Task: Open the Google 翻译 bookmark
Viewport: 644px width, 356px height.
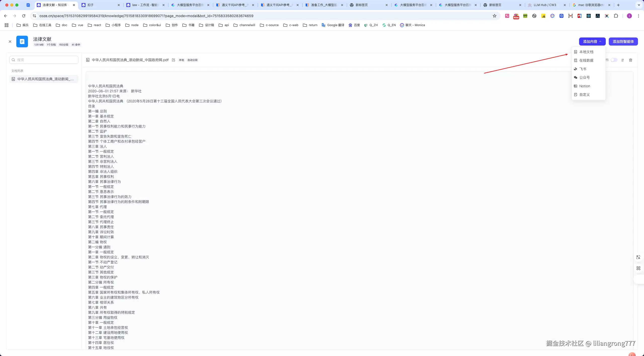Action: point(333,25)
